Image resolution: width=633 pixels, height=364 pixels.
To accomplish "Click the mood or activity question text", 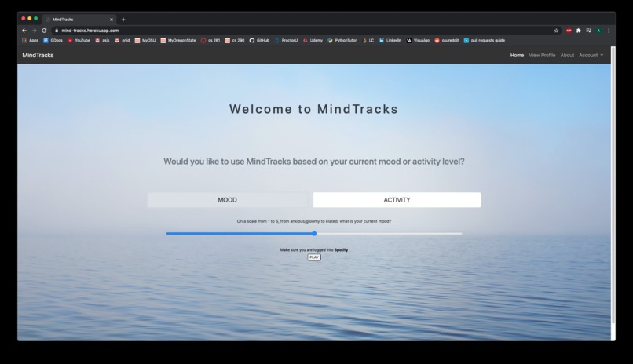I will tap(313, 162).
